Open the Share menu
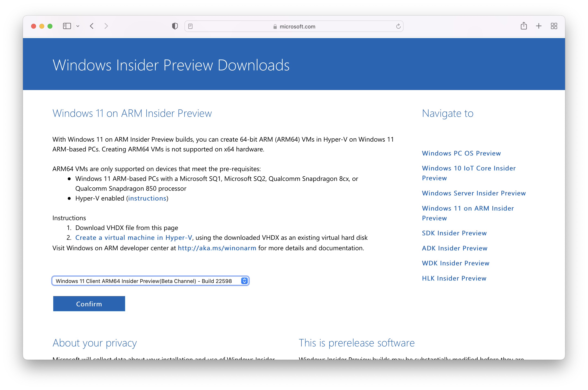The image size is (588, 390). [524, 26]
